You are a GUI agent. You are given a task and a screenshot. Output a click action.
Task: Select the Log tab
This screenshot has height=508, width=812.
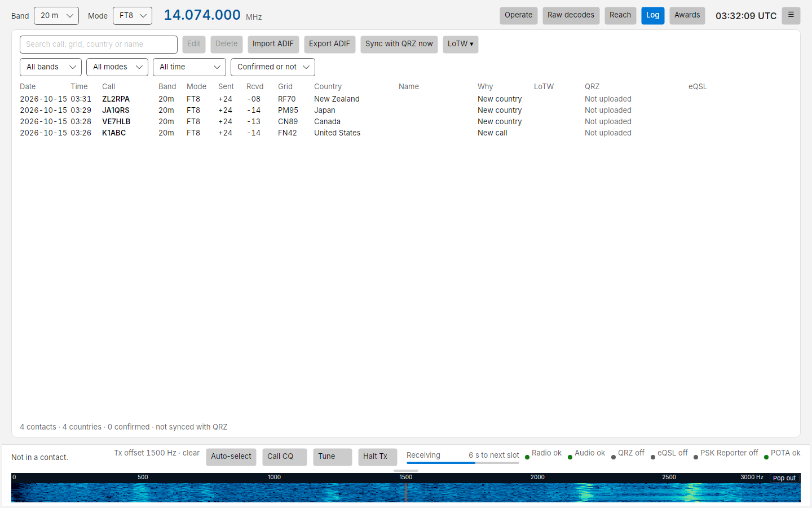653,15
